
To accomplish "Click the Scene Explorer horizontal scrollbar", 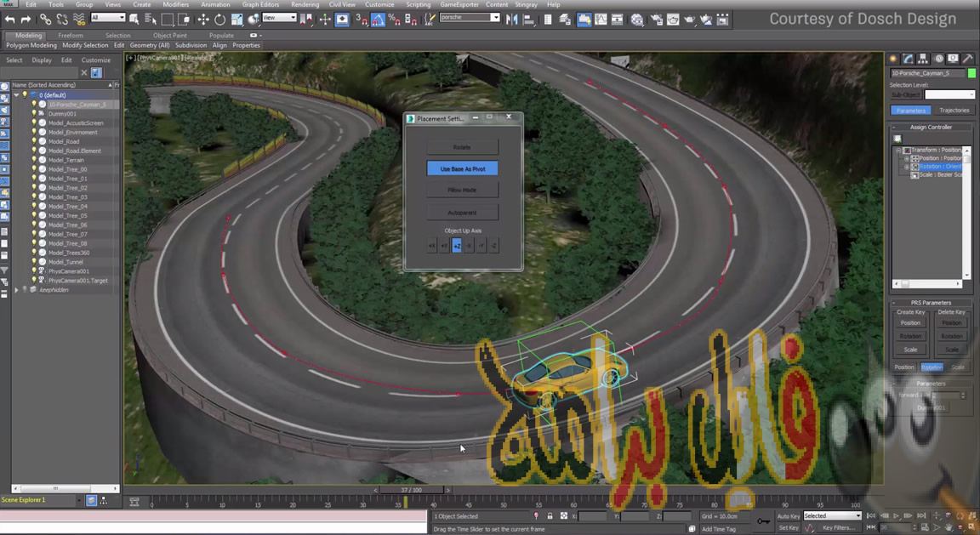I will (x=65, y=488).
